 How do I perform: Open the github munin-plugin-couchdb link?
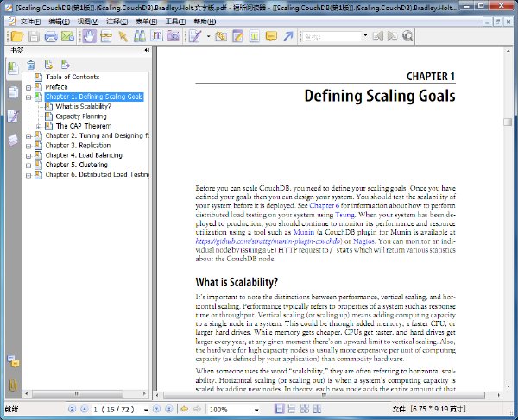(268, 241)
